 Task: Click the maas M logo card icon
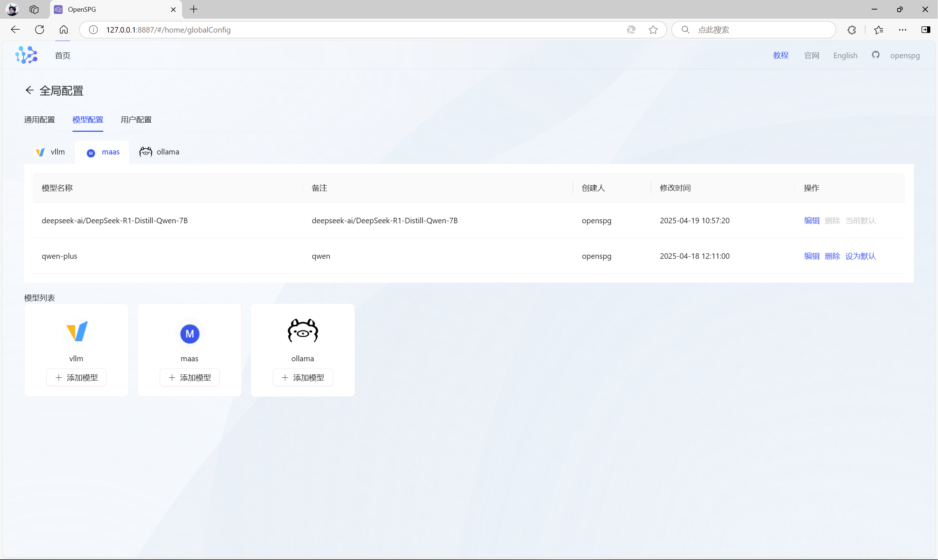coord(190,333)
